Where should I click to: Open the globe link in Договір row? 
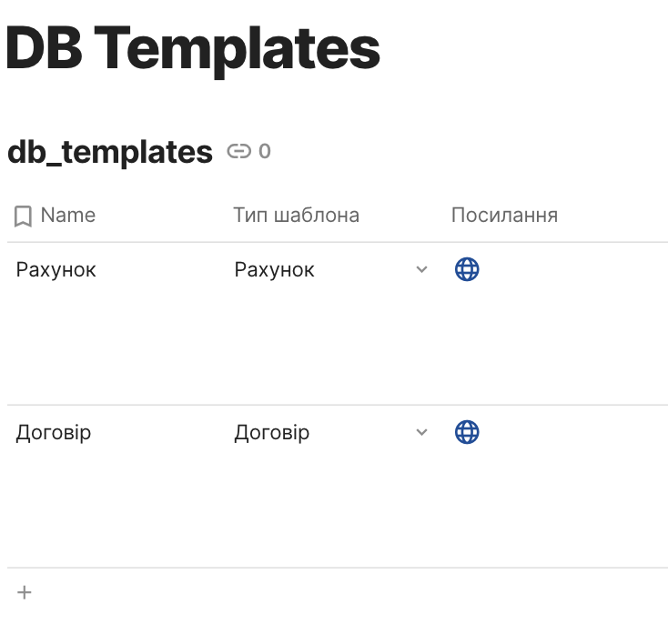point(466,432)
